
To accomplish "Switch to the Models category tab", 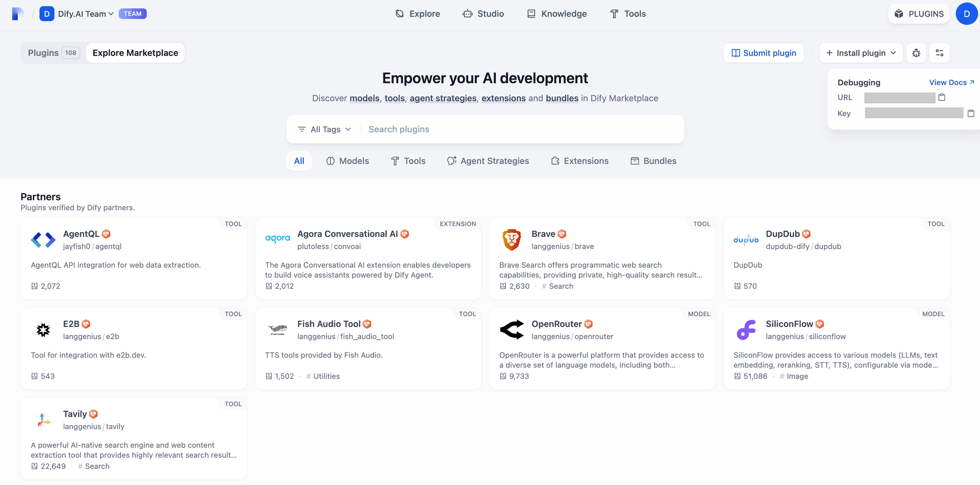I will click(348, 161).
